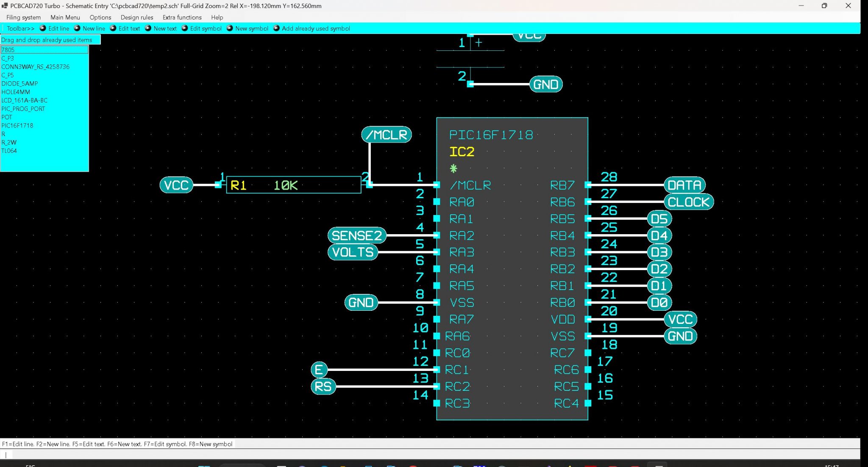Select R_2W in the used items list
This screenshot has height=467, width=868.
point(45,143)
